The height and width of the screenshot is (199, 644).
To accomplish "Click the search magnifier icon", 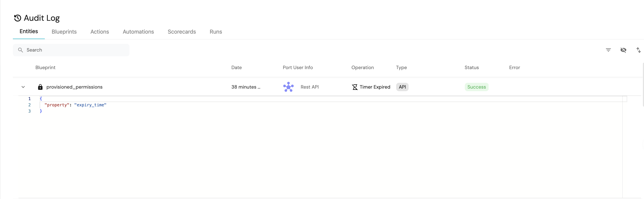I will click(21, 50).
